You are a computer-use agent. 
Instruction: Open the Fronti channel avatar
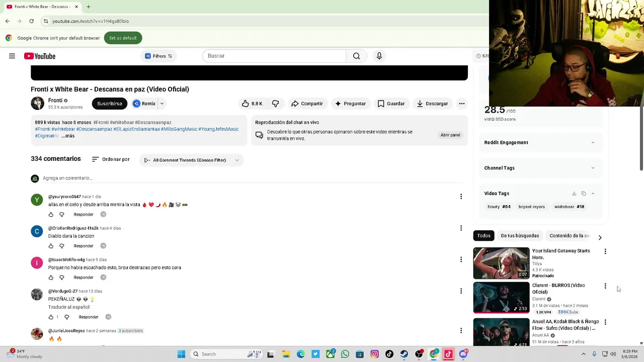click(37, 103)
